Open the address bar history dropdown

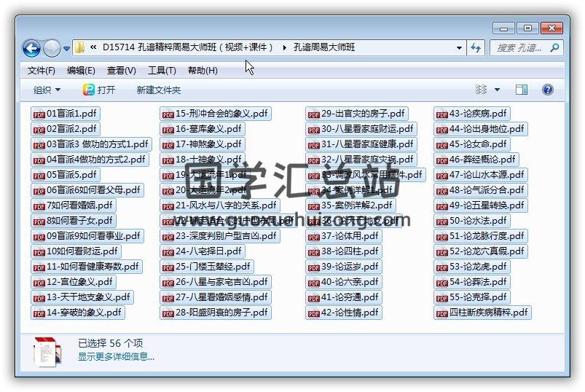tap(459, 48)
